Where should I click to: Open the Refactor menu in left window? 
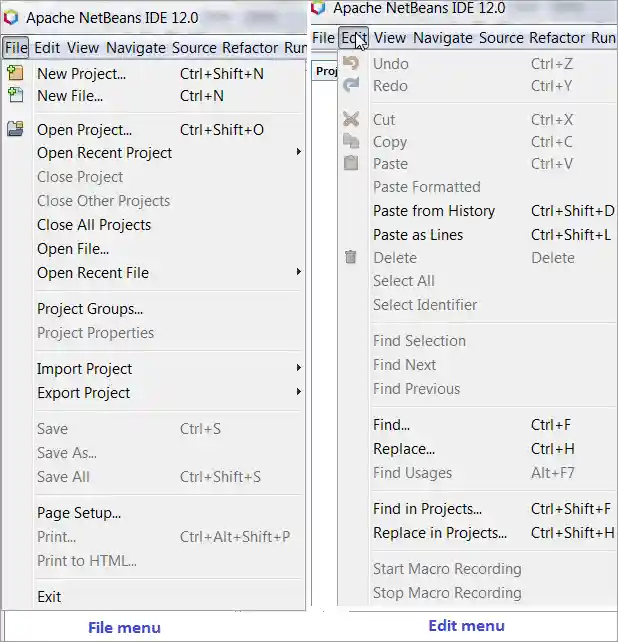250,48
